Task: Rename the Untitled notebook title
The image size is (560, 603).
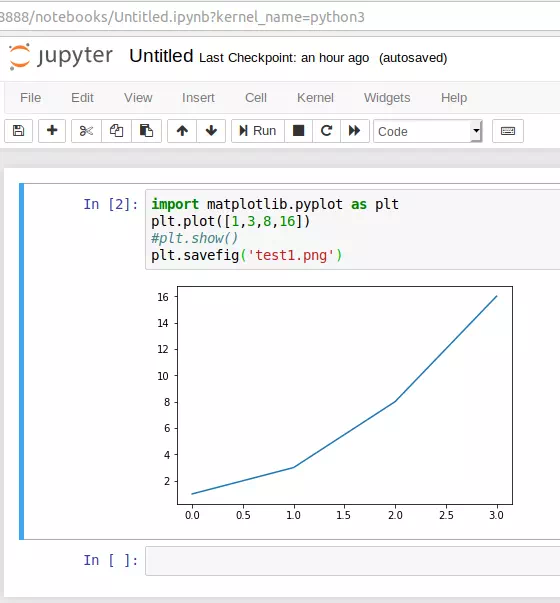Action: tap(161, 56)
